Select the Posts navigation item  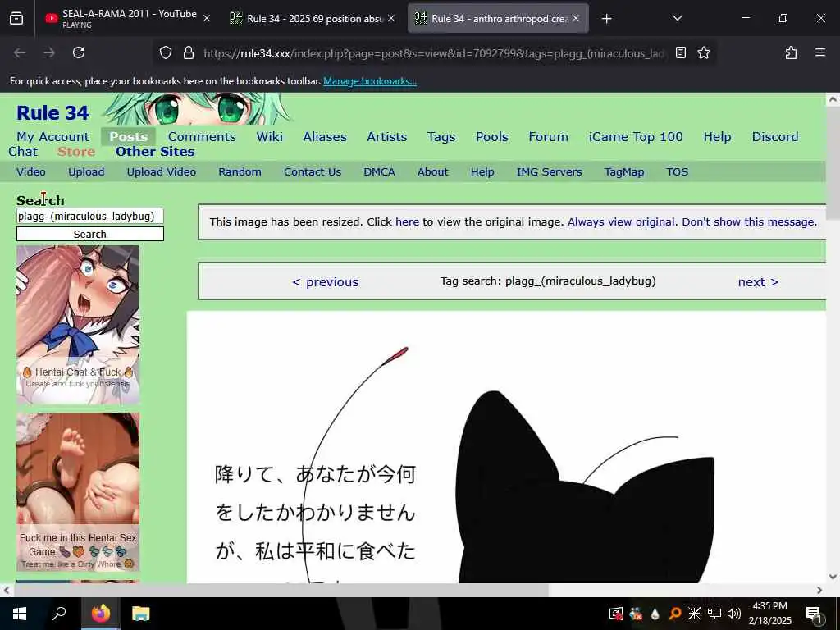pyautogui.click(x=129, y=137)
